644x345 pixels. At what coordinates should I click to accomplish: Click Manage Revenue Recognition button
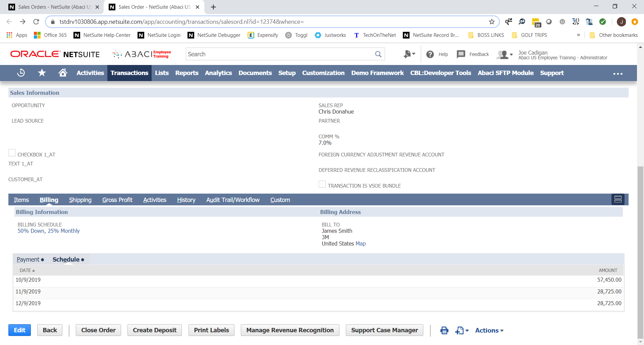tap(290, 330)
